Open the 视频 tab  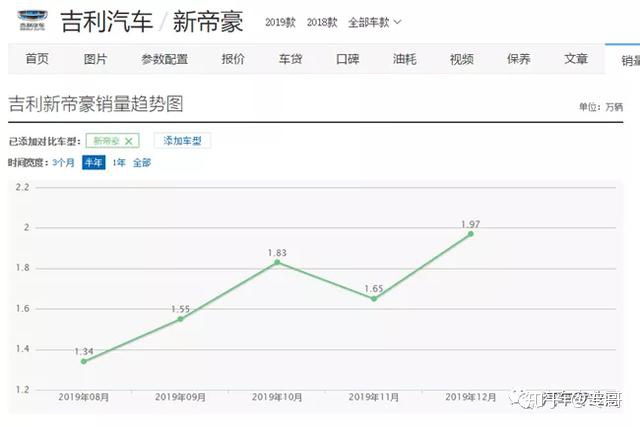point(462,59)
